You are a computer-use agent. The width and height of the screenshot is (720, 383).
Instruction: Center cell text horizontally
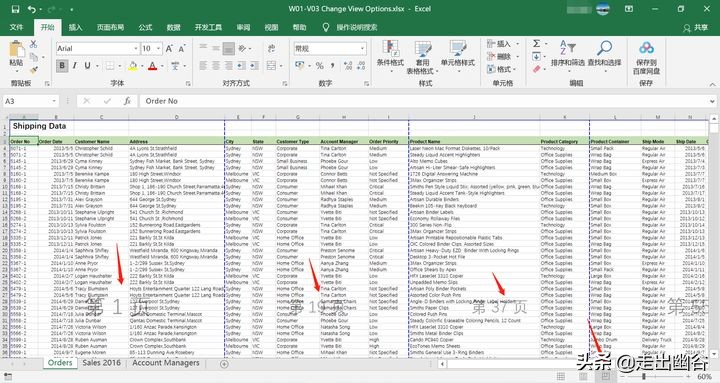click(x=215, y=66)
